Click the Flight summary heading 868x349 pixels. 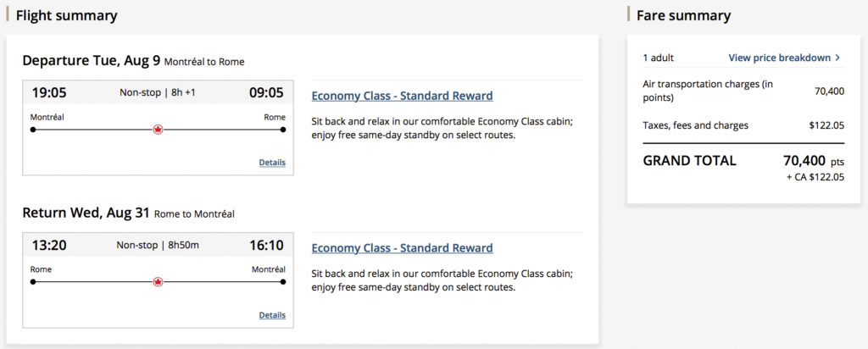pos(67,15)
